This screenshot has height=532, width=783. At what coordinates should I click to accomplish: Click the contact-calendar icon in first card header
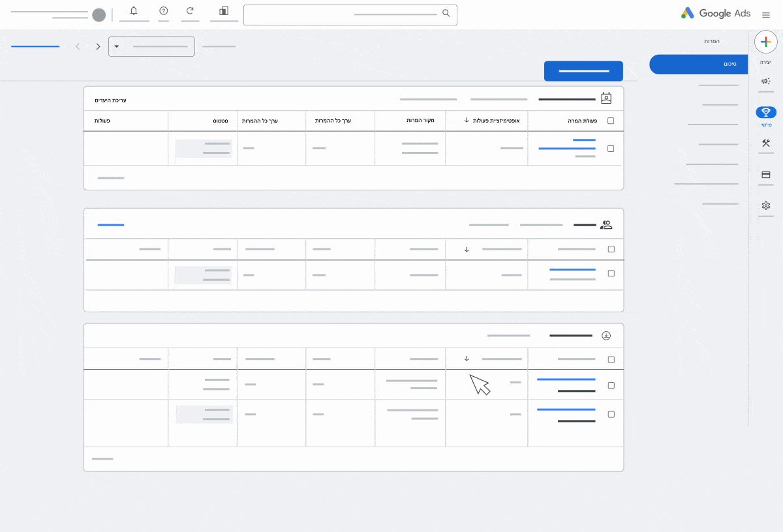606,98
